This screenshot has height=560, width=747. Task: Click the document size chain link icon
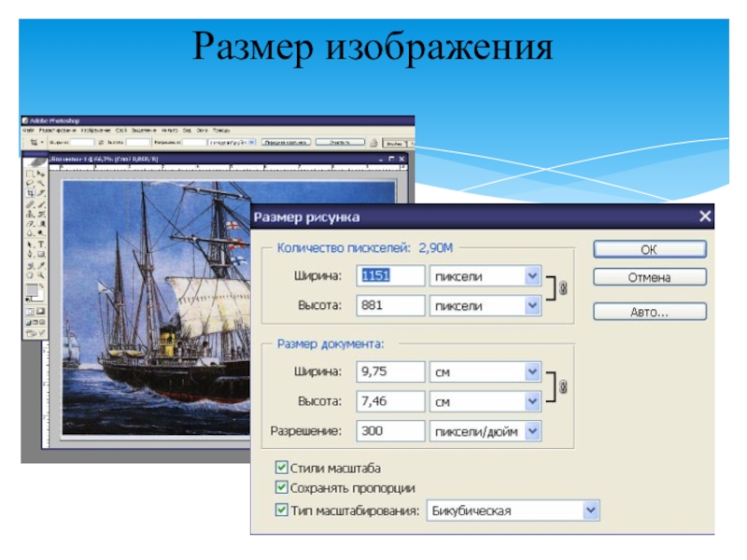(563, 386)
